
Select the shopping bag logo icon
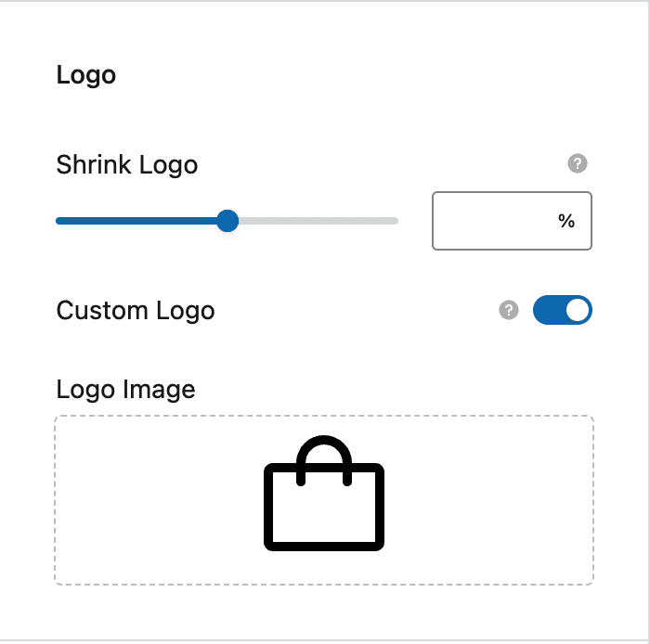click(324, 494)
